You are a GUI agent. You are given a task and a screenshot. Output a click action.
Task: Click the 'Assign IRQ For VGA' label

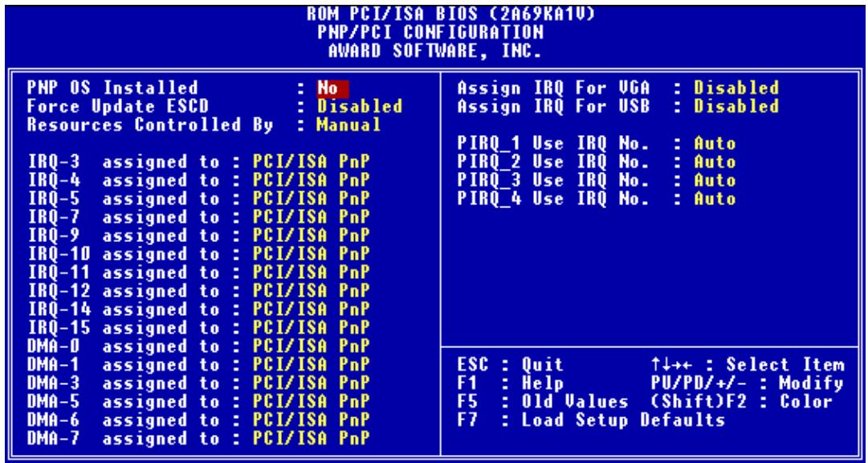553,88
